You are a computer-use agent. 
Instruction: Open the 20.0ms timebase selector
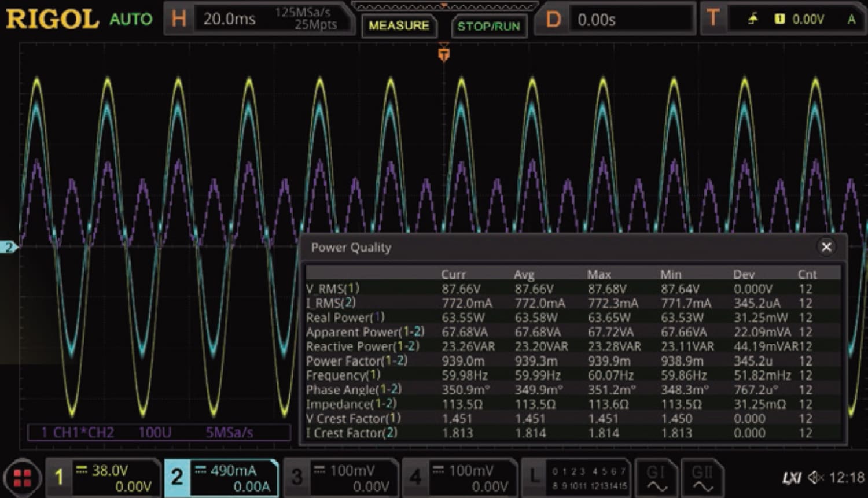pos(230,19)
